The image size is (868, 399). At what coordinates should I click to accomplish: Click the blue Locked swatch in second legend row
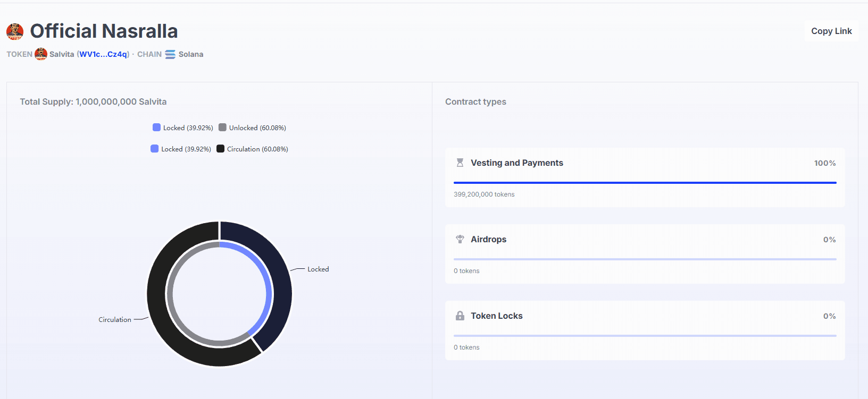point(155,149)
